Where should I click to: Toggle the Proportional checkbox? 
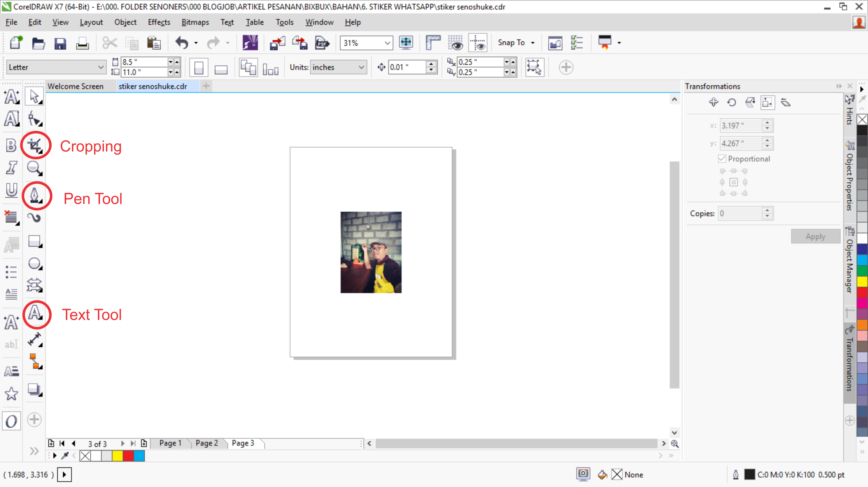coord(722,159)
